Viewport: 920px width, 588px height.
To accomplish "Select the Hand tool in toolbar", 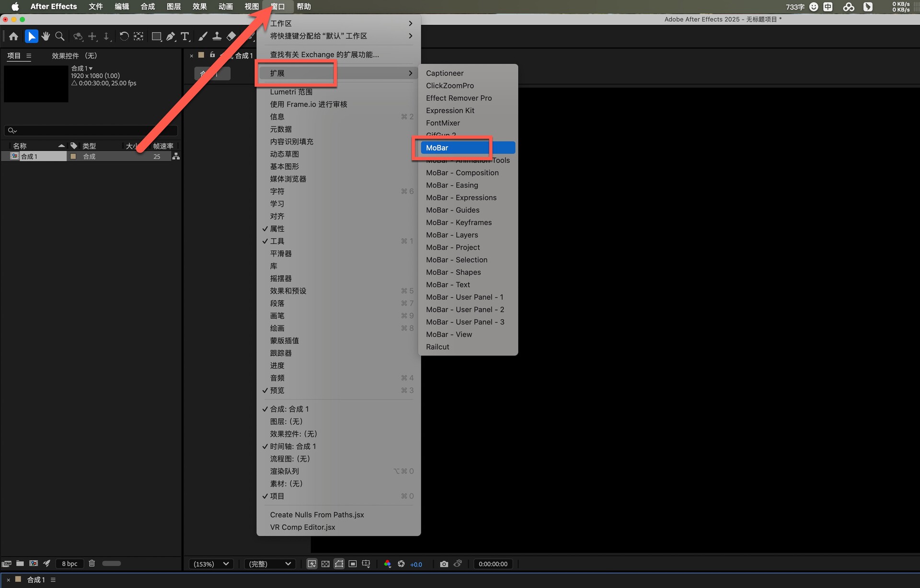I will [x=46, y=36].
